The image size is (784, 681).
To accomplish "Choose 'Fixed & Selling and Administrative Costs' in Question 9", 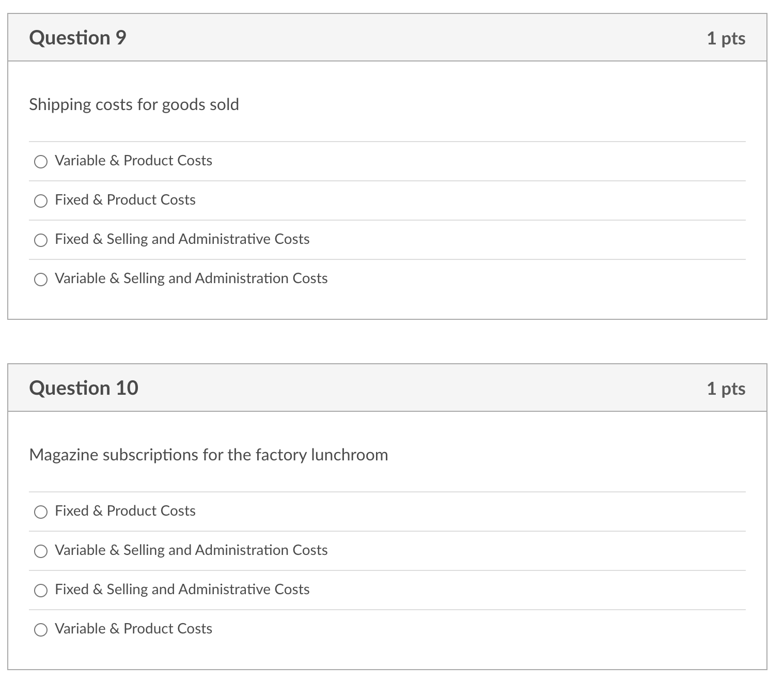I will (41, 240).
